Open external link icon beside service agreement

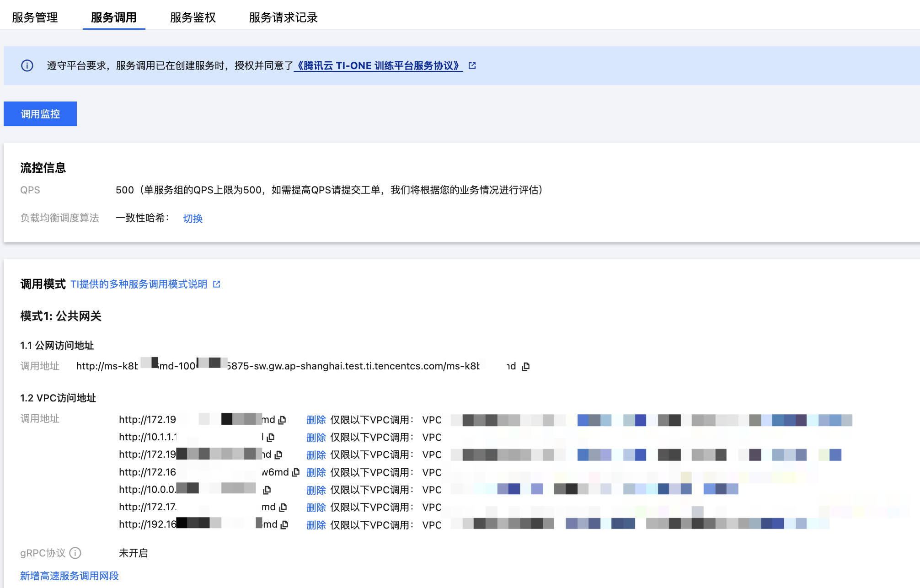pos(472,66)
